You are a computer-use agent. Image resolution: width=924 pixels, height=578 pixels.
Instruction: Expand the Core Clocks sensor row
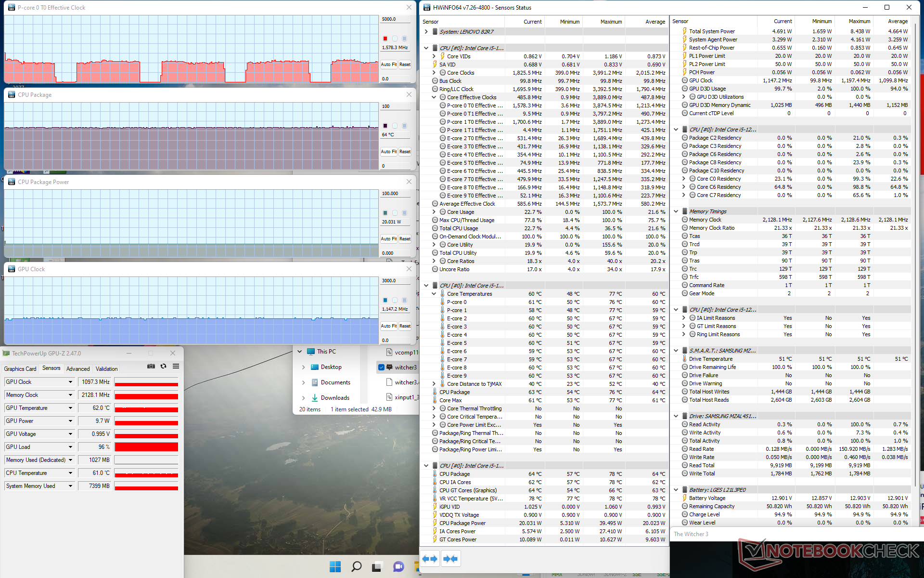[x=434, y=73]
